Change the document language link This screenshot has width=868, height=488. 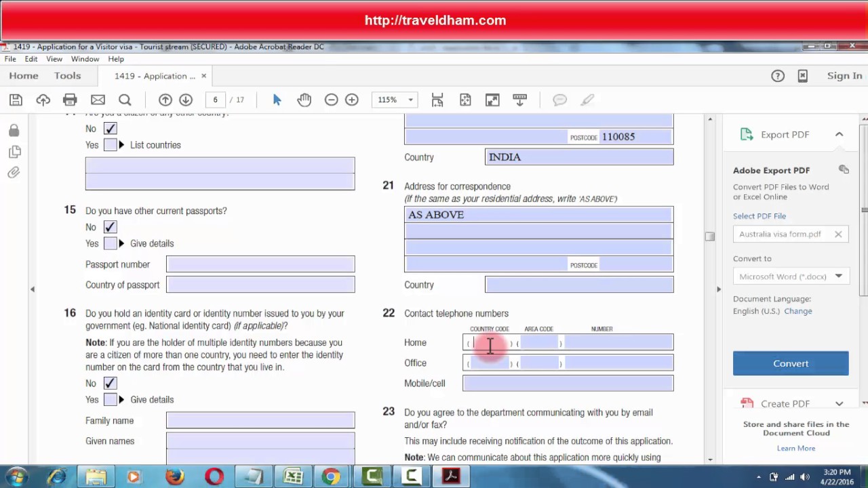point(798,311)
